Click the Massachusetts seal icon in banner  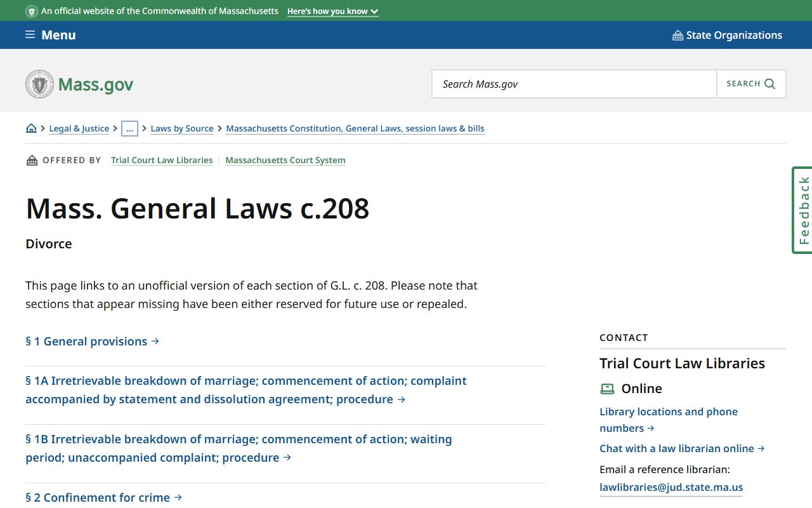pyautogui.click(x=32, y=11)
